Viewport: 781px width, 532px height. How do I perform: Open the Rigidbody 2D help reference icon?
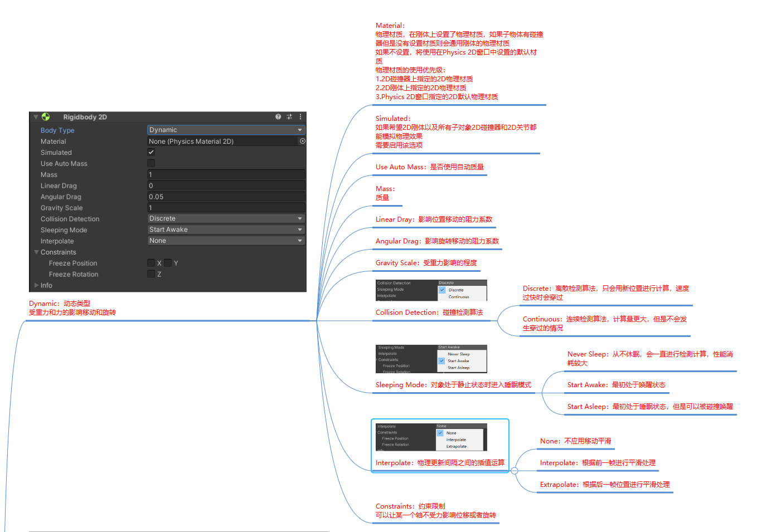tap(278, 117)
